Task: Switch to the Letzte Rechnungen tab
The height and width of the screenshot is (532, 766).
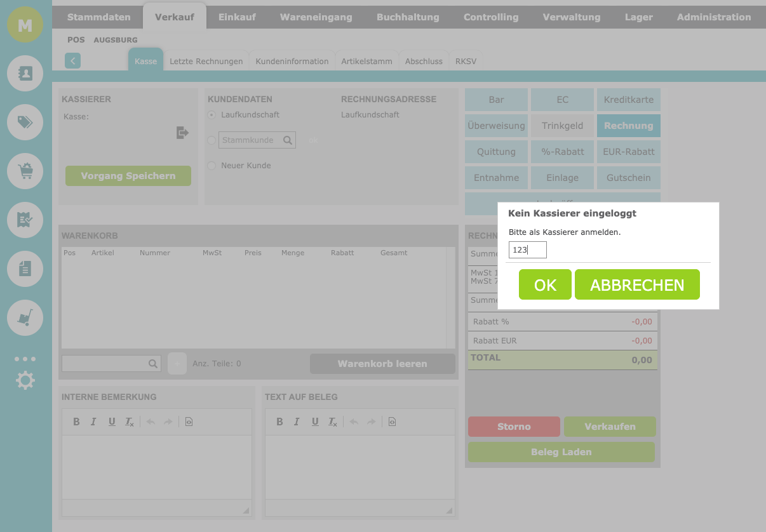Action: 206,62
